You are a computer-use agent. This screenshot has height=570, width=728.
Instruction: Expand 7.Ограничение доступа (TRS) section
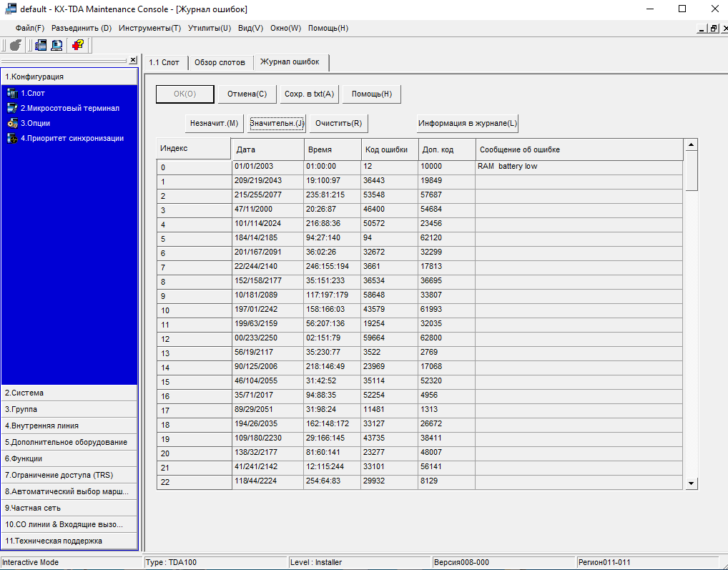(69, 475)
